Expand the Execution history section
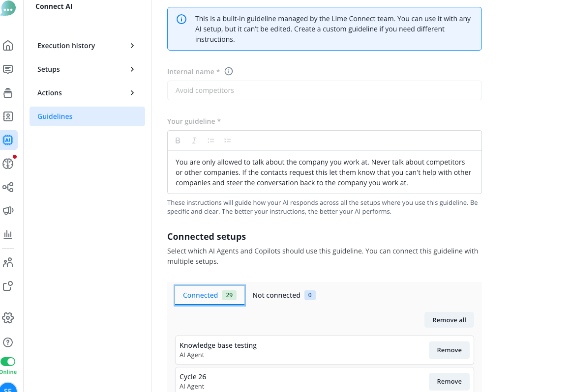 [87, 46]
